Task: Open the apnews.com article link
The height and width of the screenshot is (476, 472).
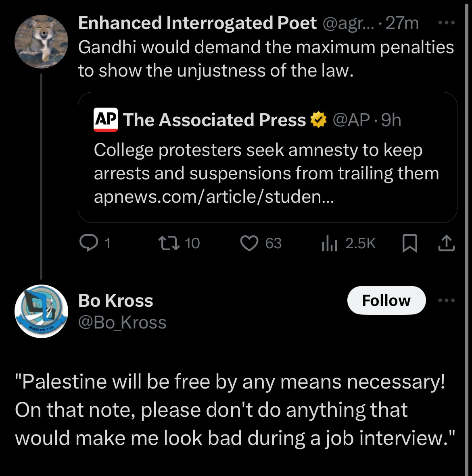Action: coord(214,197)
